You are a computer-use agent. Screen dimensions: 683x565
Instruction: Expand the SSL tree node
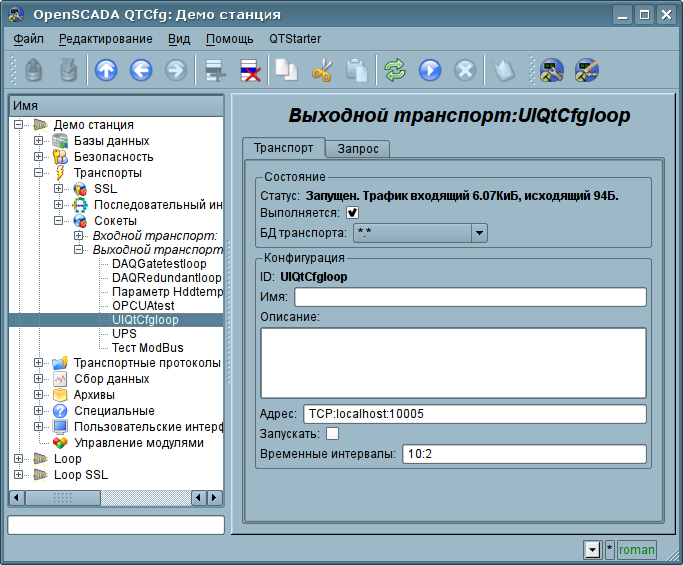coord(58,189)
